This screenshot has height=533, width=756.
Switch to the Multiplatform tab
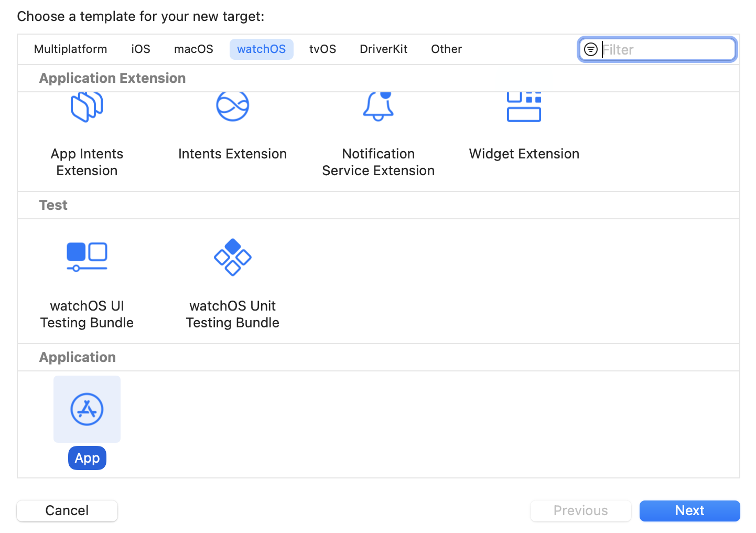70,49
